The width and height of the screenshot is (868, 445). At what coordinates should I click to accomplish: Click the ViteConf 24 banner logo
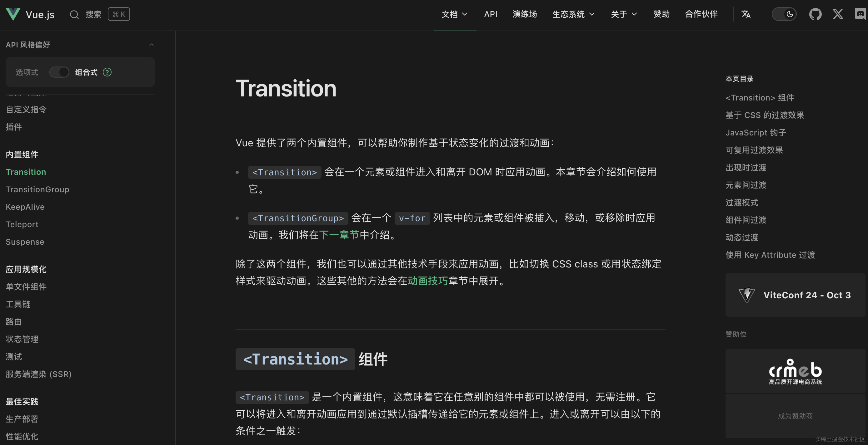pyautogui.click(x=747, y=295)
